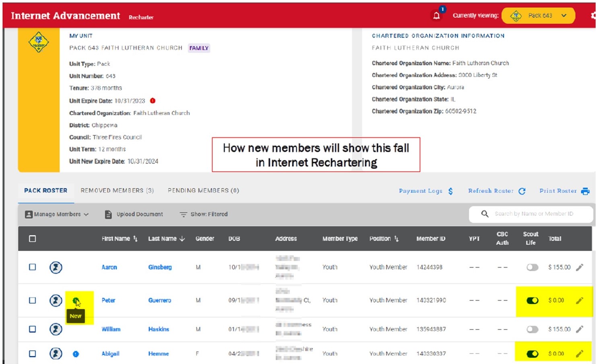596x364 pixels.
Task: Expand the Manage Members dropdown
Action: click(x=57, y=215)
